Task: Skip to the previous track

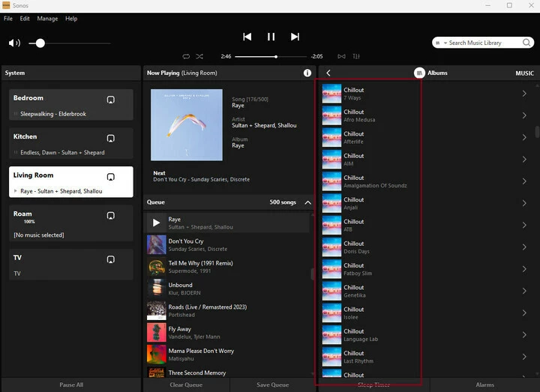Action: click(247, 37)
